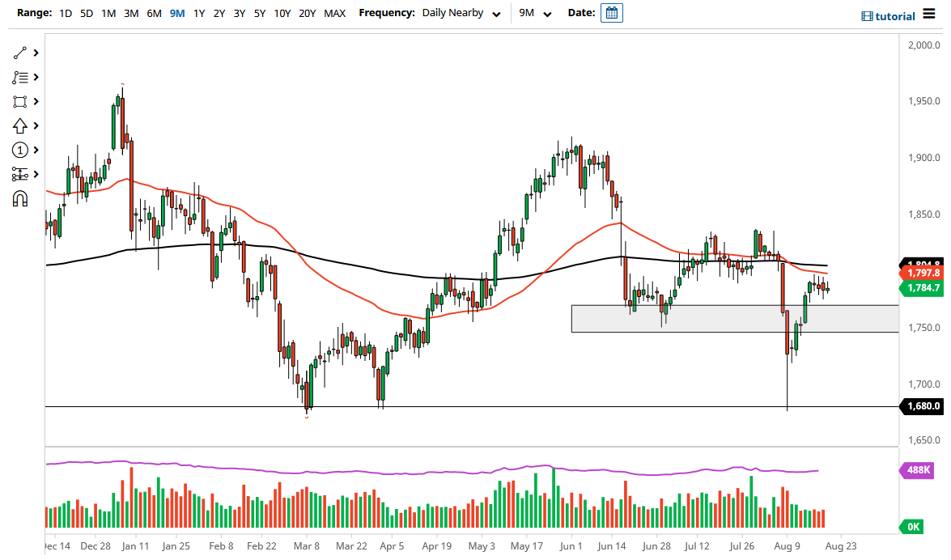Select the up arrow marker tool

[x=20, y=125]
